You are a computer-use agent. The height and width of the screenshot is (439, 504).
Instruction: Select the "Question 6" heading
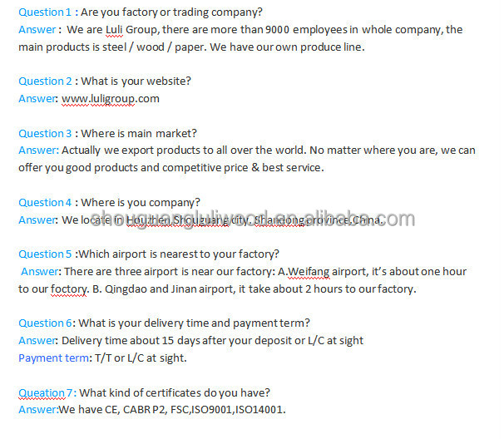(45, 323)
